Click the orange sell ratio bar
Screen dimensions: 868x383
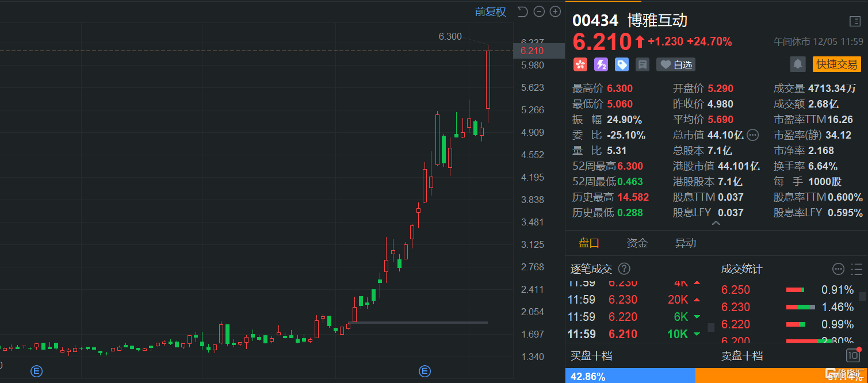pos(781,376)
